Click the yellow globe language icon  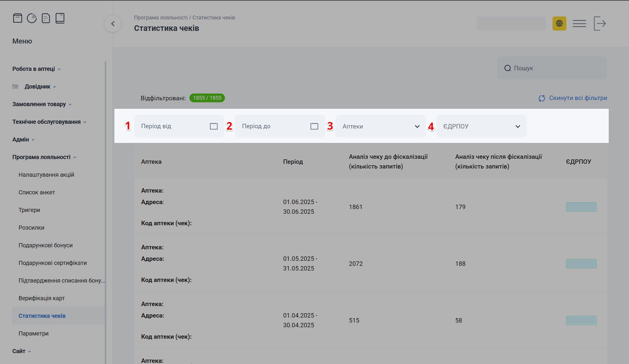click(x=559, y=24)
